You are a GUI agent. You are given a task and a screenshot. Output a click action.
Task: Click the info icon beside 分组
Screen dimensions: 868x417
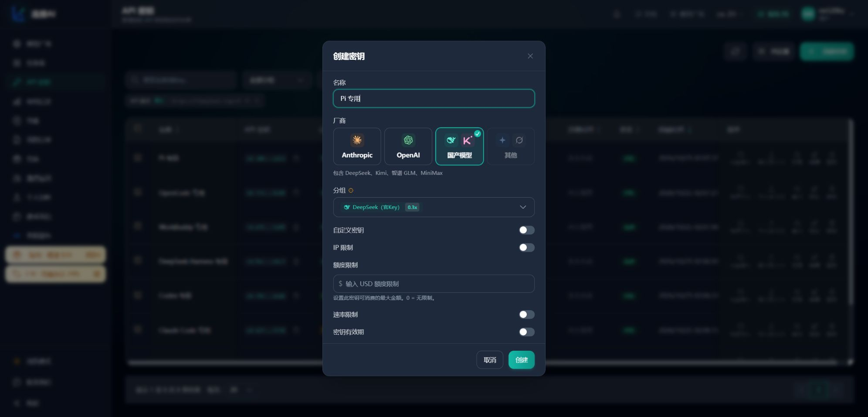coord(351,191)
